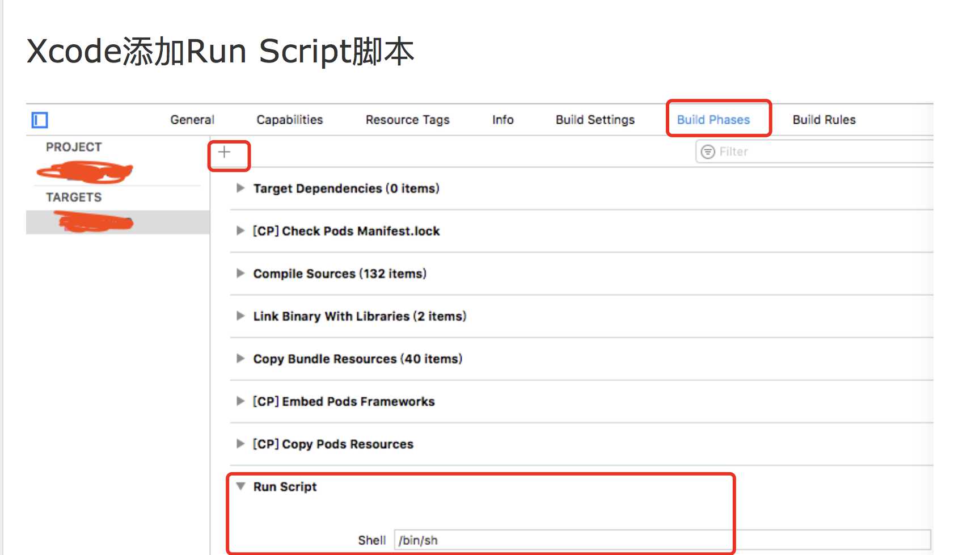The width and height of the screenshot is (980, 555).
Task: Open the Resource Tags tab
Action: click(408, 120)
